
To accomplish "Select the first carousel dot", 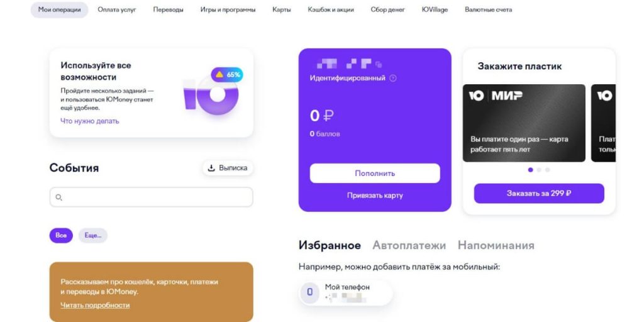I will [x=530, y=170].
